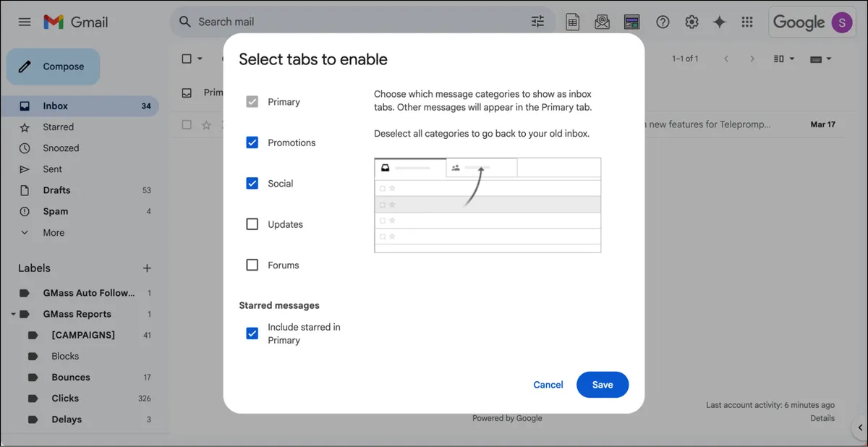This screenshot has height=447, width=868.
Task: Open the Google account avatar S
Action: point(842,22)
